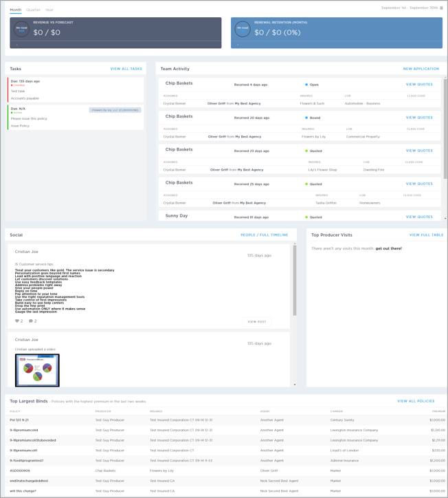The height and width of the screenshot is (498, 448).
Task: View quotes for application received 23 days ago
Action: [x=419, y=151]
